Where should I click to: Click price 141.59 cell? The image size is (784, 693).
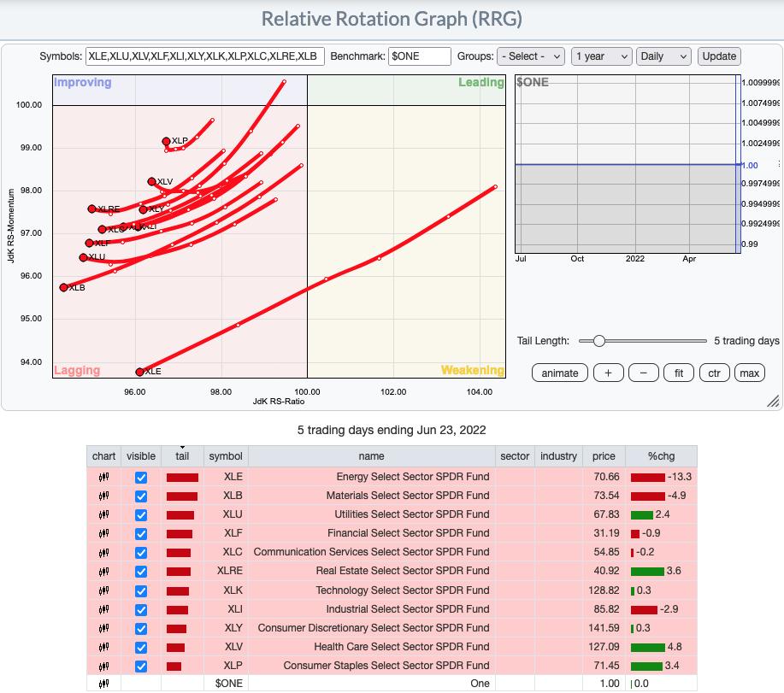[x=604, y=627]
